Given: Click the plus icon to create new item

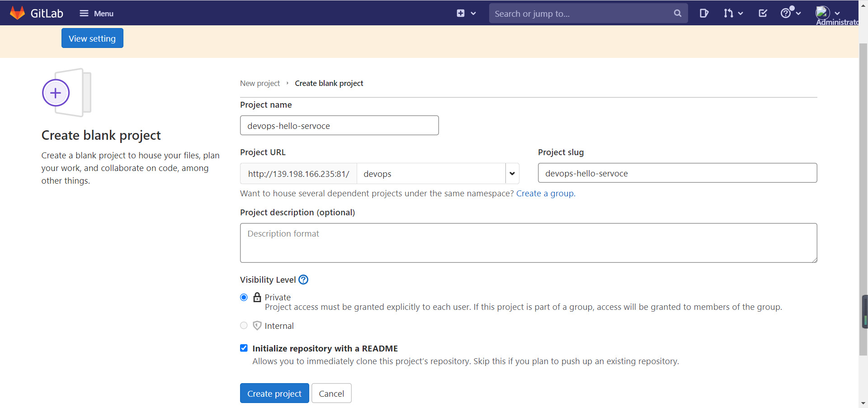Looking at the screenshot, I should [461, 13].
